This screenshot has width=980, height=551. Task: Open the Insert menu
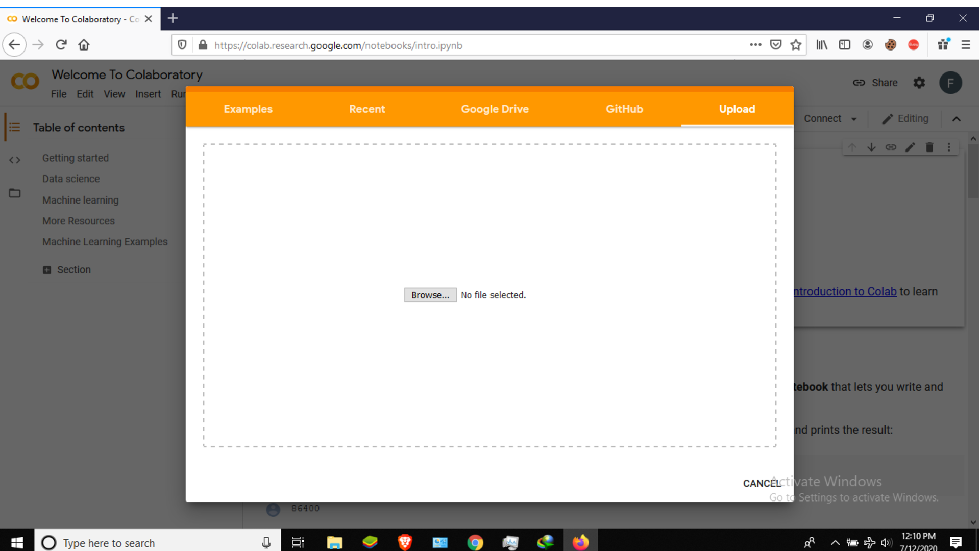point(148,94)
